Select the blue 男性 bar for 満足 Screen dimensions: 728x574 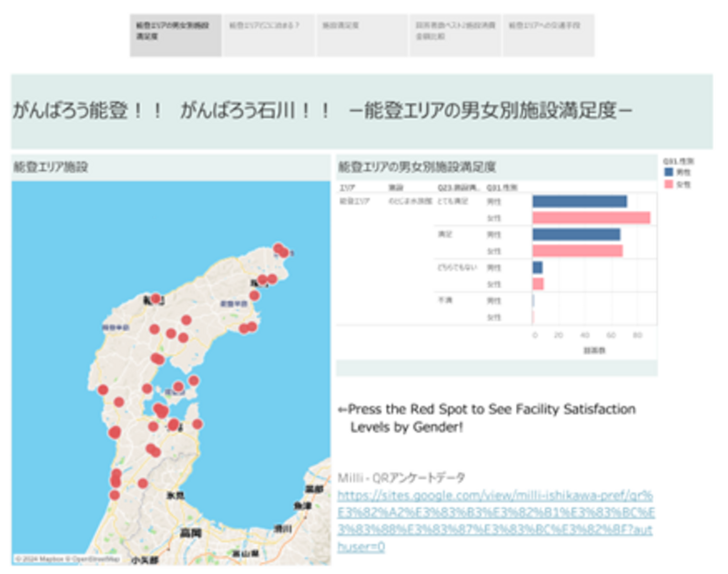point(575,235)
